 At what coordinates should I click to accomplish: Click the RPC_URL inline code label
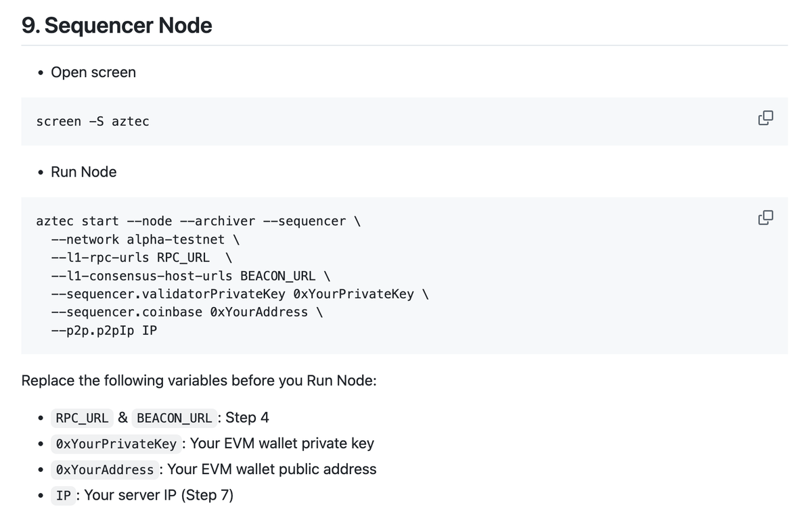pyautogui.click(x=82, y=418)
